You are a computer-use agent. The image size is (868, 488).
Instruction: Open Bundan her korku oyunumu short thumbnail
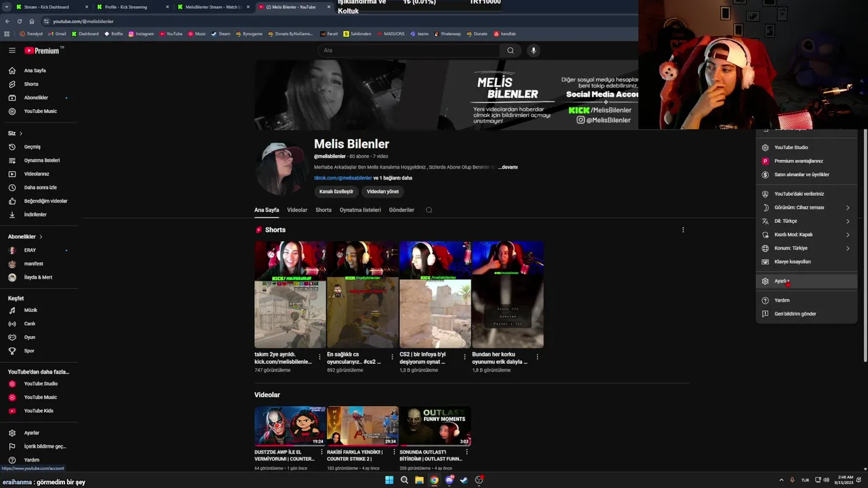(508, 294)
